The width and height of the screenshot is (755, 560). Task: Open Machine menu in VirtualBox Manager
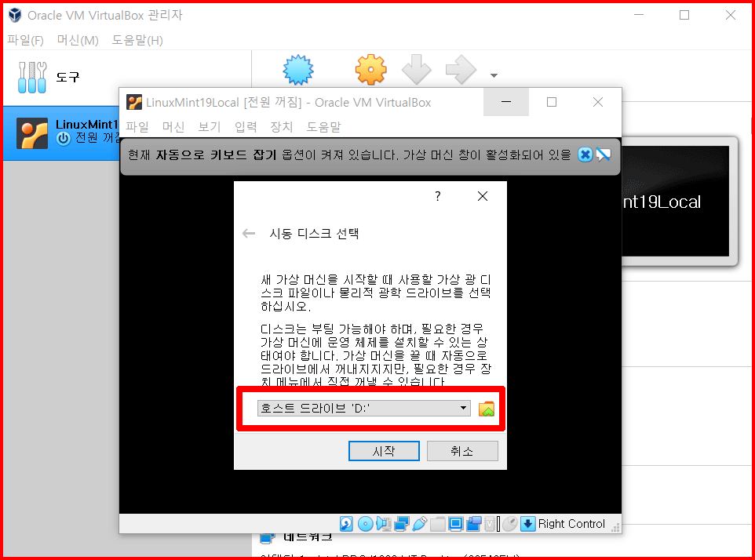click(x=78, y=40)
